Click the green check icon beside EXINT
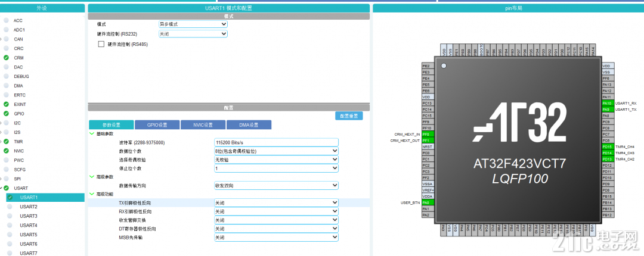 (x=6, y=105)
